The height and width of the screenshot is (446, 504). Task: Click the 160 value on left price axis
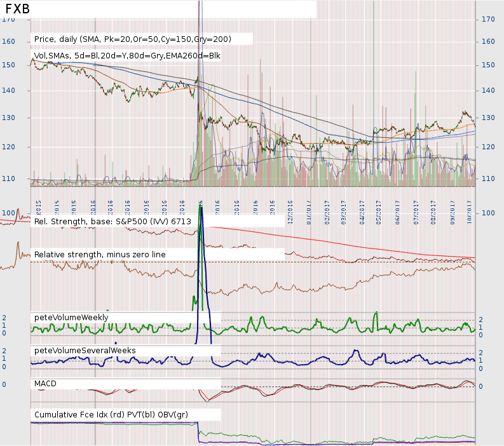(x=8, y=41)
